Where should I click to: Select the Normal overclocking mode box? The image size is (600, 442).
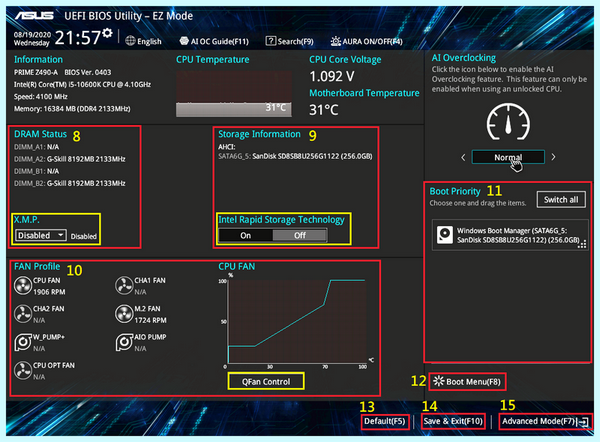508,157
